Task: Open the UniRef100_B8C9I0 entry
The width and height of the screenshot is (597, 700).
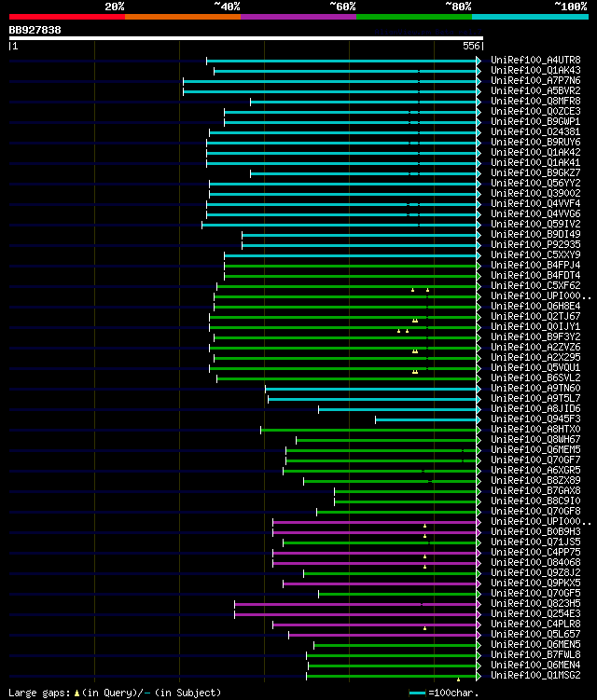Action: (535, 501)
